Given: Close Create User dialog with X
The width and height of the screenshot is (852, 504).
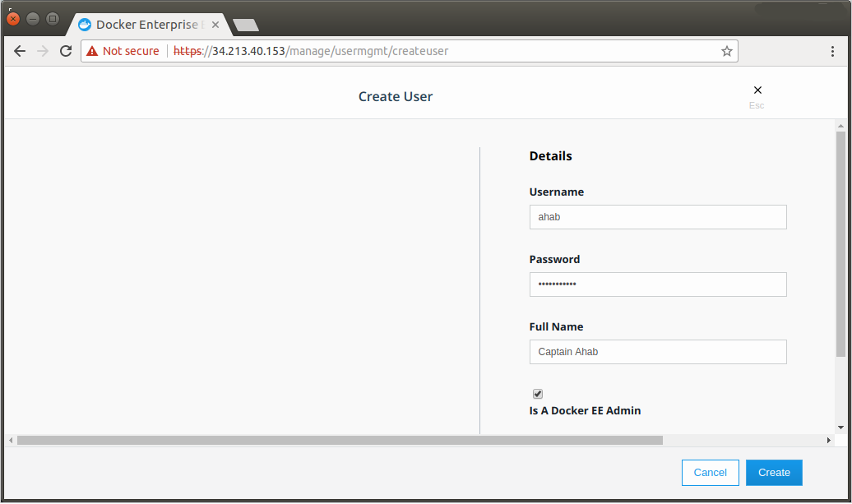Looking at the screenshot, I should click(x=757, y=90).
